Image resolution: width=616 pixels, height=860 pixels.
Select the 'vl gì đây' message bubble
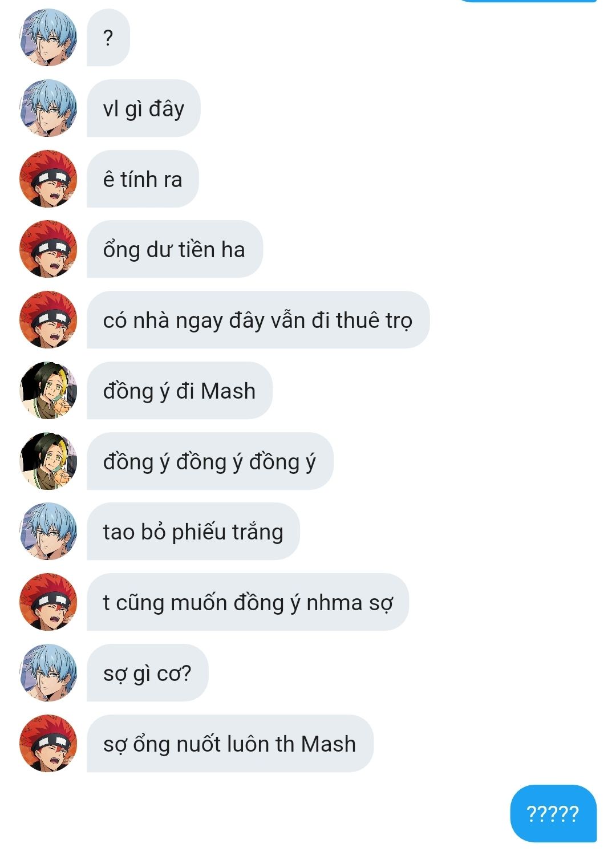[144, 108]
